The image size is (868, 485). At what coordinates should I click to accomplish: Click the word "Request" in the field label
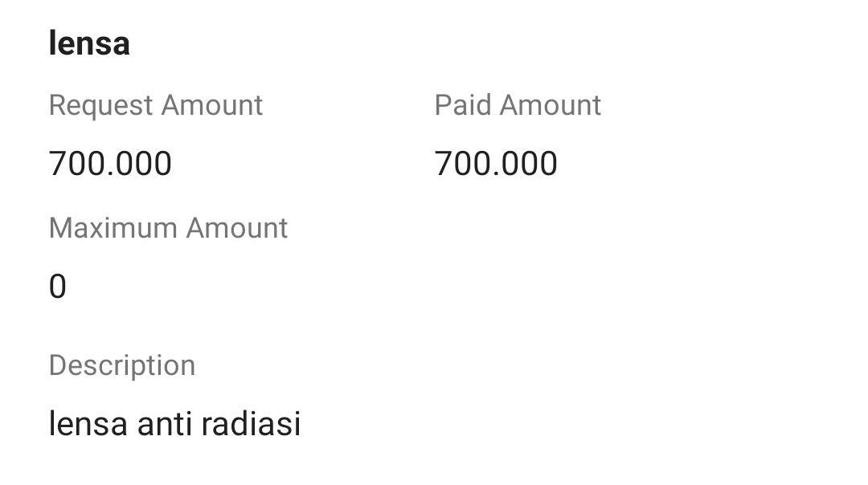pyautogui.click(x=100, y=105)
